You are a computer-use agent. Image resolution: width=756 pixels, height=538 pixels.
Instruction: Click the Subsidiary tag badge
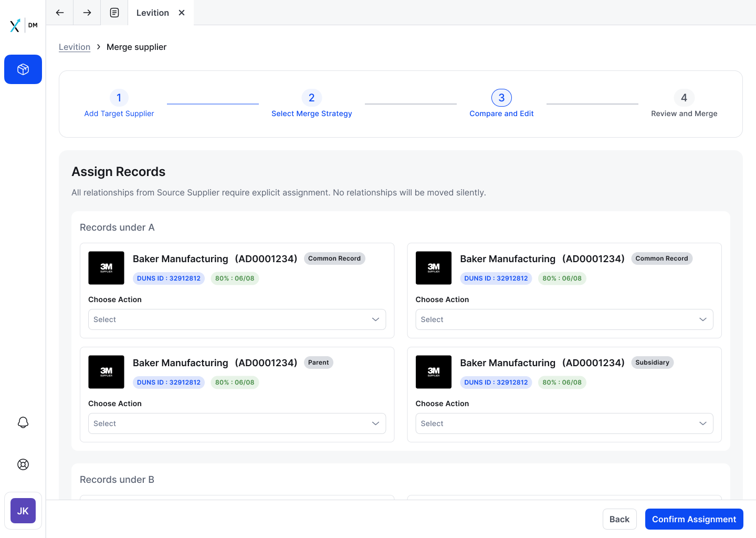(653, 363)
